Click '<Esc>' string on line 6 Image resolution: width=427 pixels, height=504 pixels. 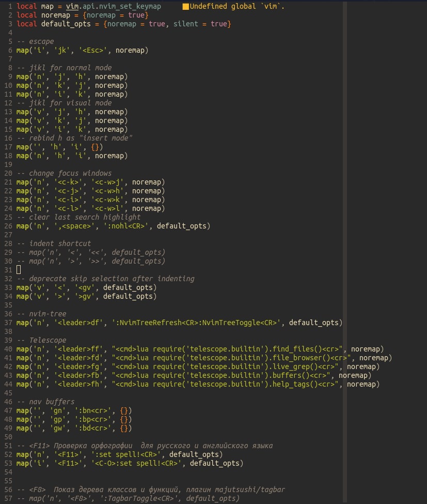93,50
